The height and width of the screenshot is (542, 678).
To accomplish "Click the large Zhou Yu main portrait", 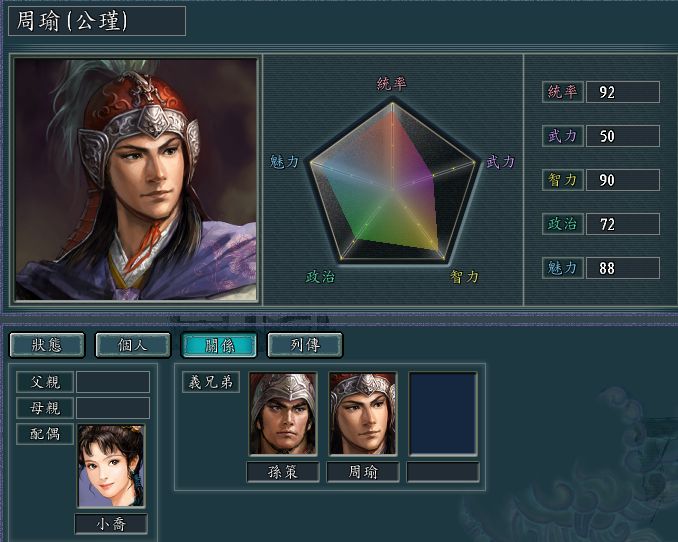I will click(x=136, y=179).
